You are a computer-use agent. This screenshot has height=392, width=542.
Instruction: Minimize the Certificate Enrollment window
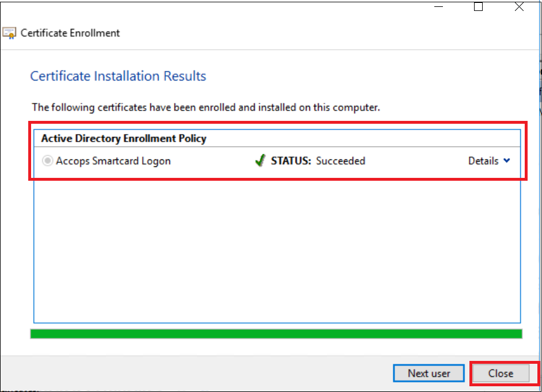tap(439, 6)
